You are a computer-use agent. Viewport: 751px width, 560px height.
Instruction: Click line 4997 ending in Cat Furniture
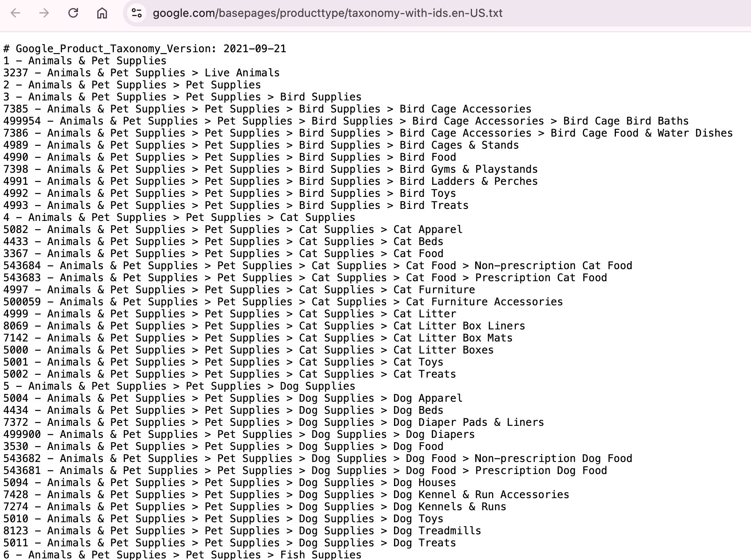pyautogui.click(x=239, y=290)
